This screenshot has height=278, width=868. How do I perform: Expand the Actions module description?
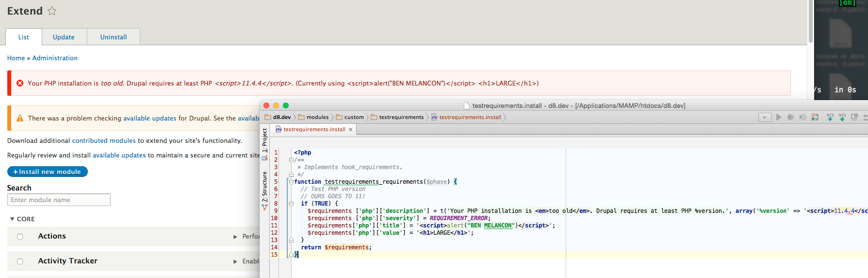pyautogui.click(x=235, y=237)
